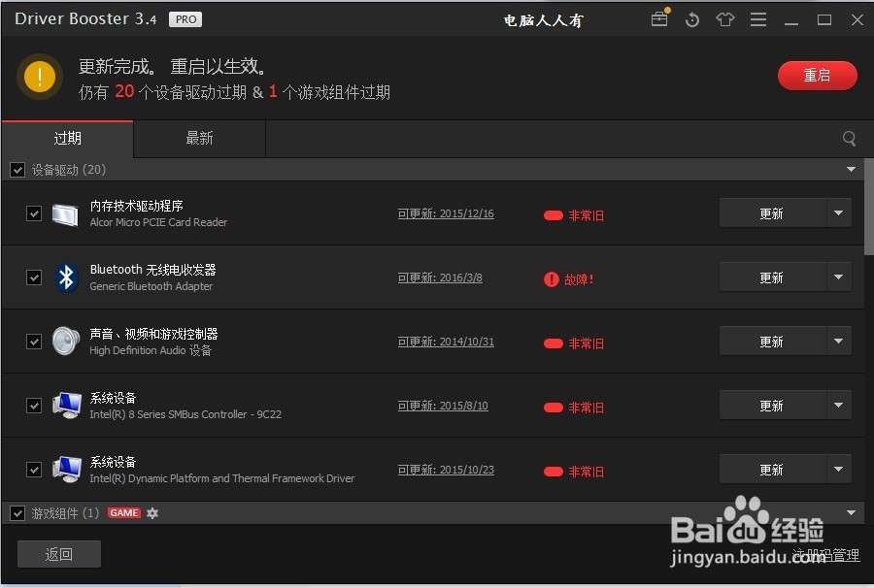
Task: Click the search magnifier icon
Action: coord(849,138)
